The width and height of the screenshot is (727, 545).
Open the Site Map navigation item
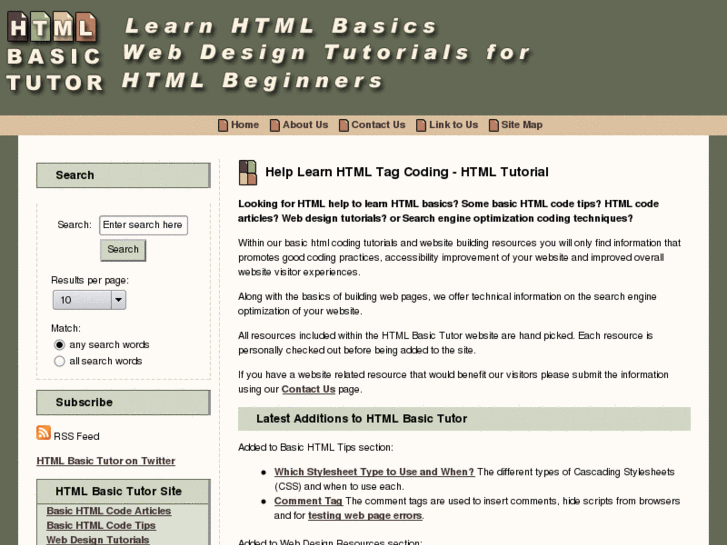[x=522, y=125]
